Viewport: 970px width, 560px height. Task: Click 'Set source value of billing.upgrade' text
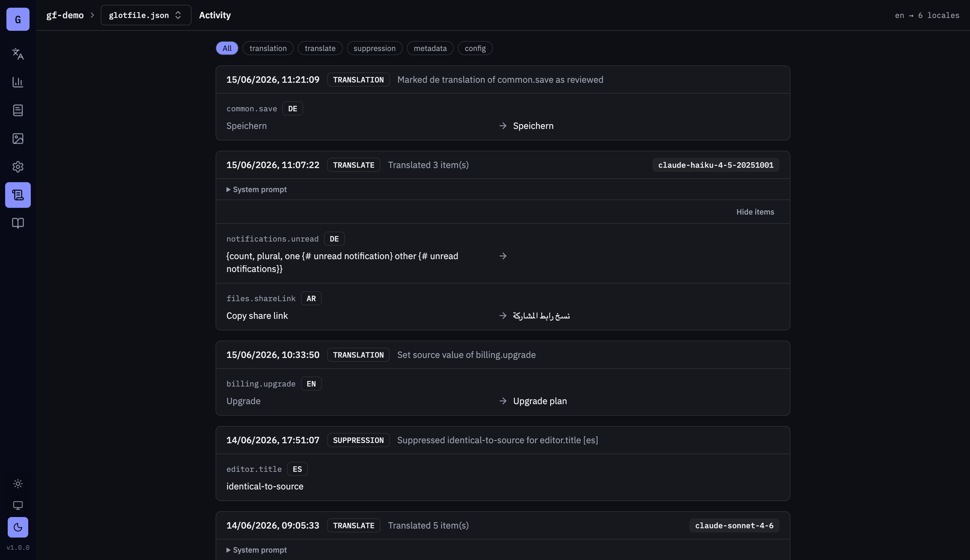466,355
